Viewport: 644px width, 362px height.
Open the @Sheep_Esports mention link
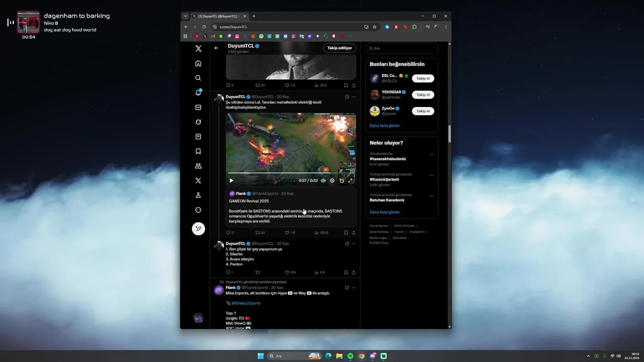(246, 303)
